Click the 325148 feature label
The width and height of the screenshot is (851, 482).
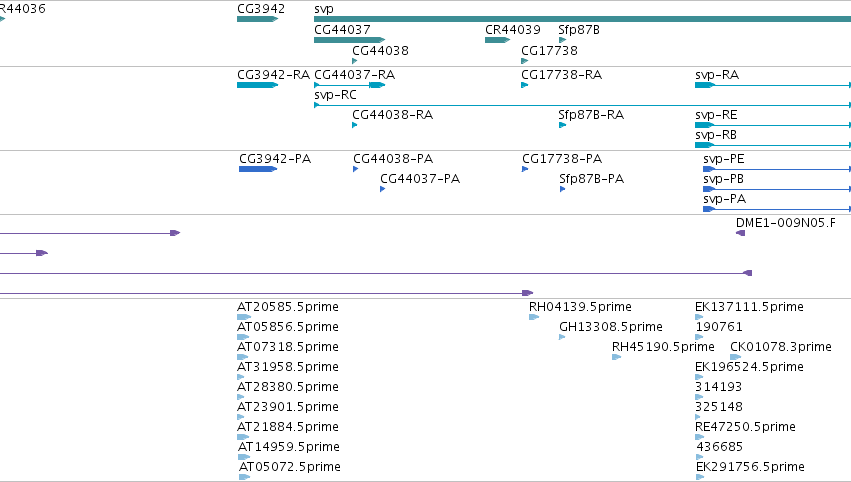point(719,408)
